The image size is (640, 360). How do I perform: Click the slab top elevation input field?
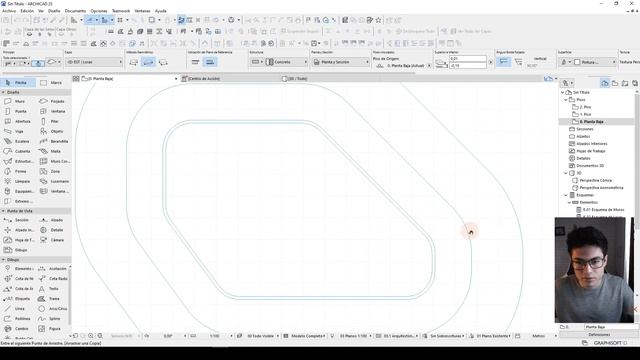pyautogui.click(x=467, y=59)
